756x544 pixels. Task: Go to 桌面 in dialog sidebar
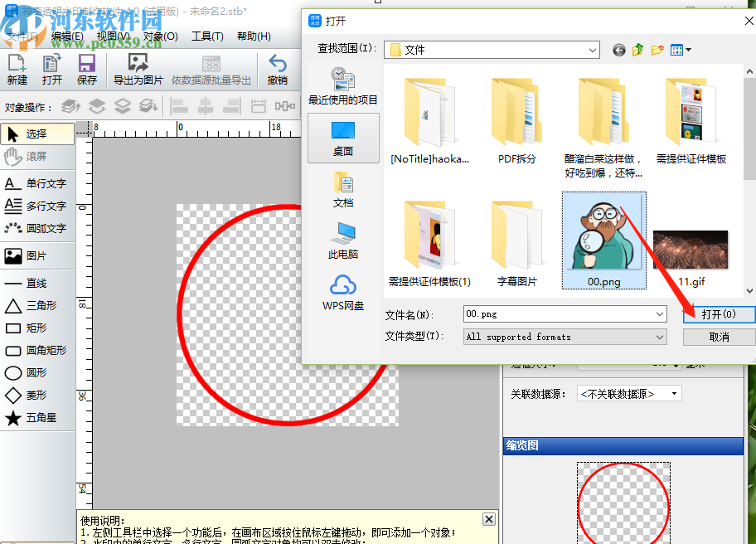343,138
